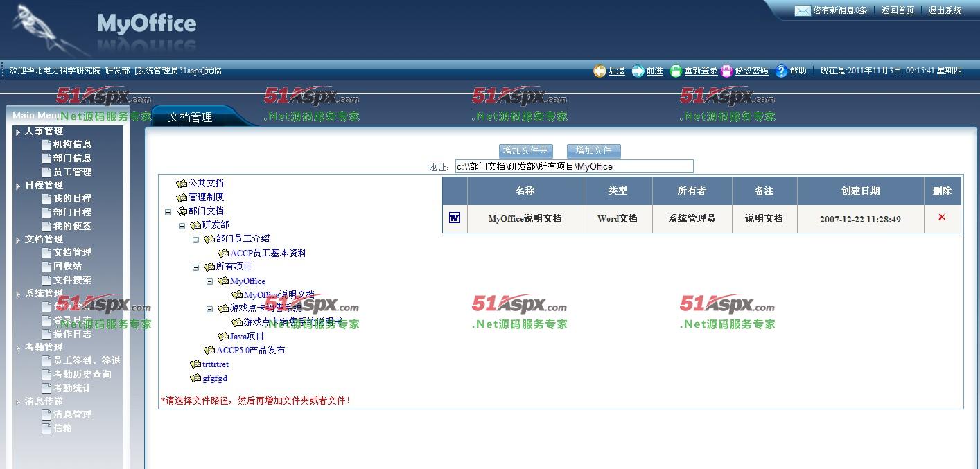Viewport: 980px width, 469px height.
Task: Click the folder icon of ACCP5.0产品发布
Action: click(x=209, y=351)
